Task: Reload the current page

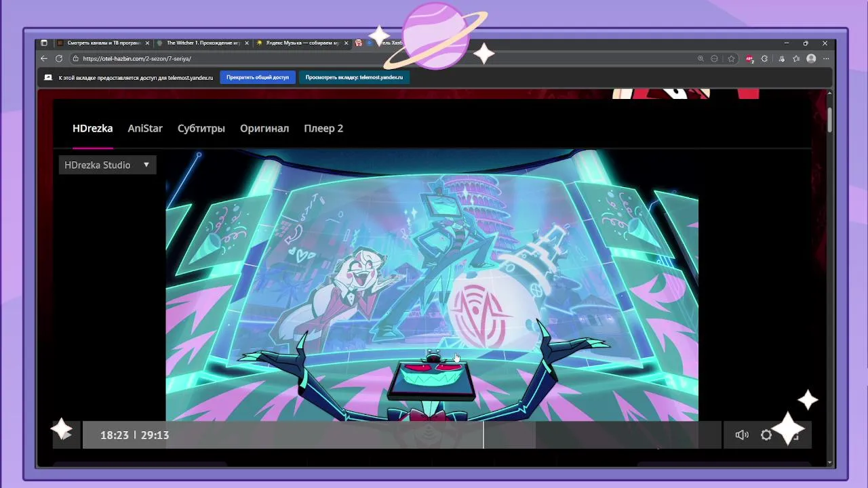Action: tap(59, 59)
